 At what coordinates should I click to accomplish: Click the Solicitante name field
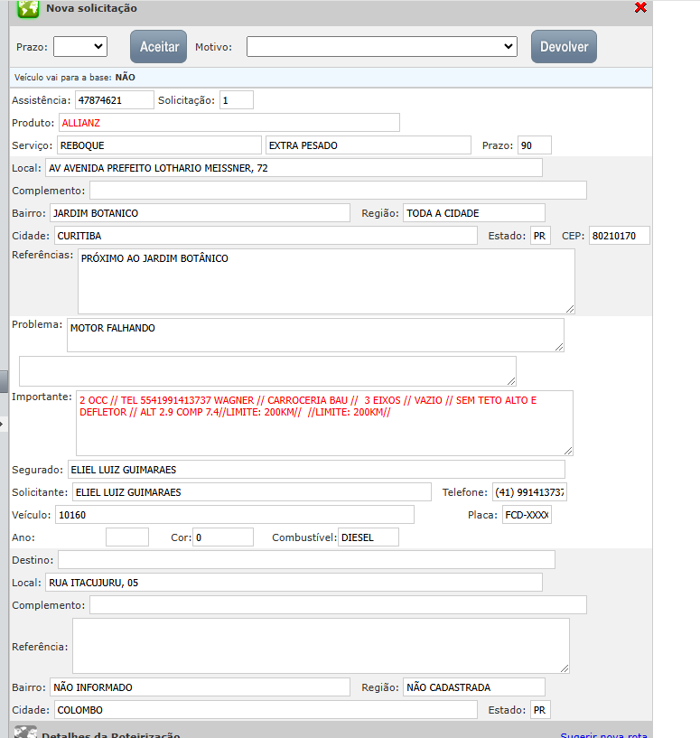point(252,492)
